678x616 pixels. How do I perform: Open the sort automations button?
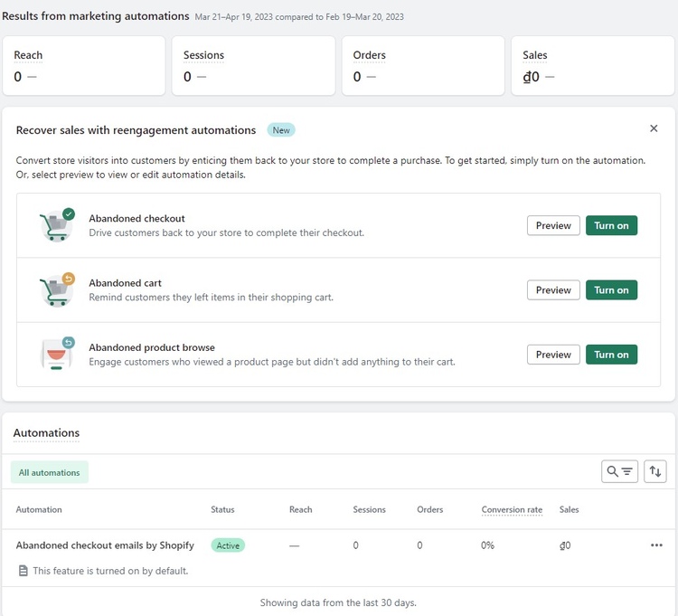[655, 471]
